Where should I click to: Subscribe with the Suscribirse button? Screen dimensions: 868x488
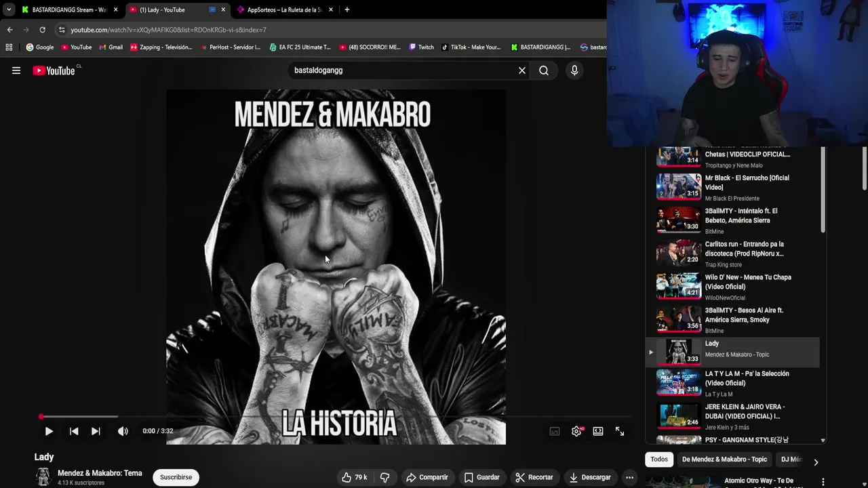[176, 477]
